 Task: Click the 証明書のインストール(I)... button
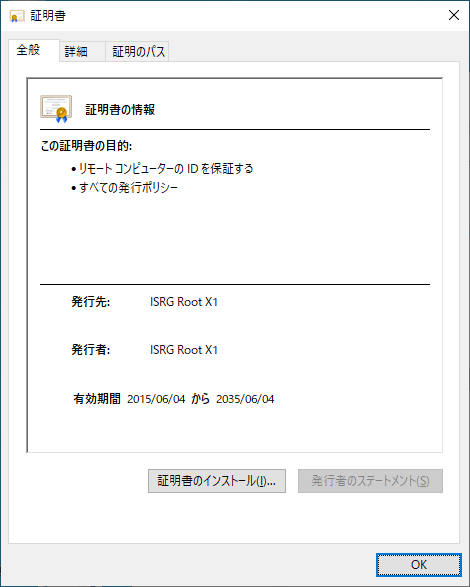point(217,481)
